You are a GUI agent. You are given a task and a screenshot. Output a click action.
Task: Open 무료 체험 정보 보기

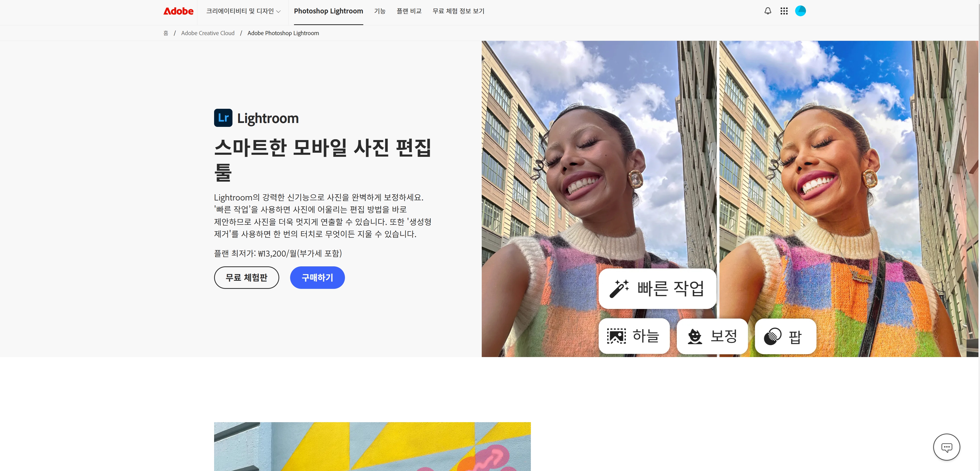(458, 11)
